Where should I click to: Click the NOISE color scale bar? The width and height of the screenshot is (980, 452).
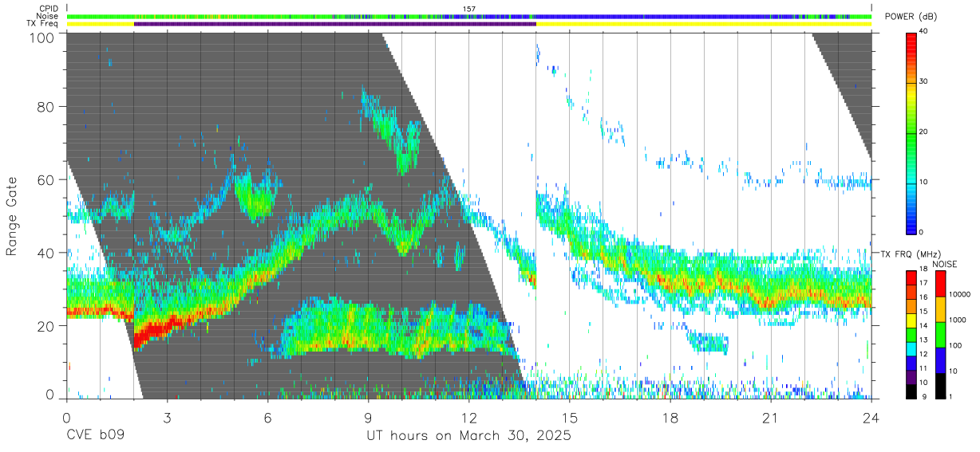(939, 334)
